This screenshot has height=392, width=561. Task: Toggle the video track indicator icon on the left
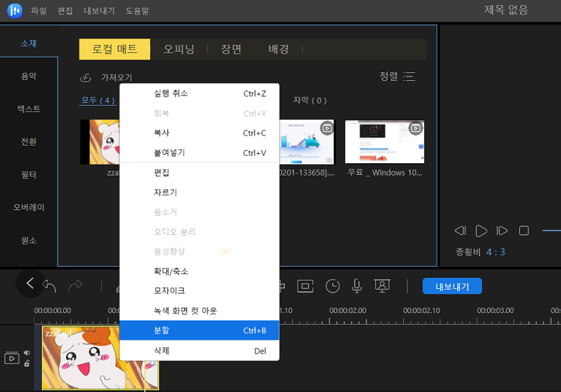12,357
